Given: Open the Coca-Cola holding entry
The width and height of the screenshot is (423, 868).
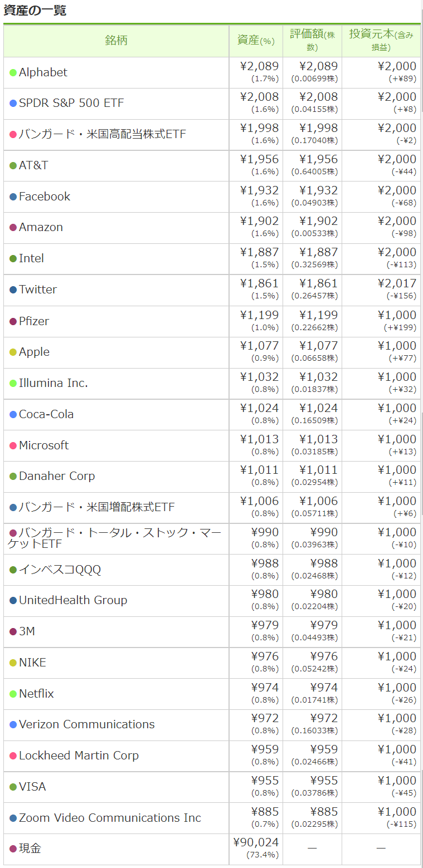Looking at the screenshot, I should pyautogui.click(x=46, y=414).
